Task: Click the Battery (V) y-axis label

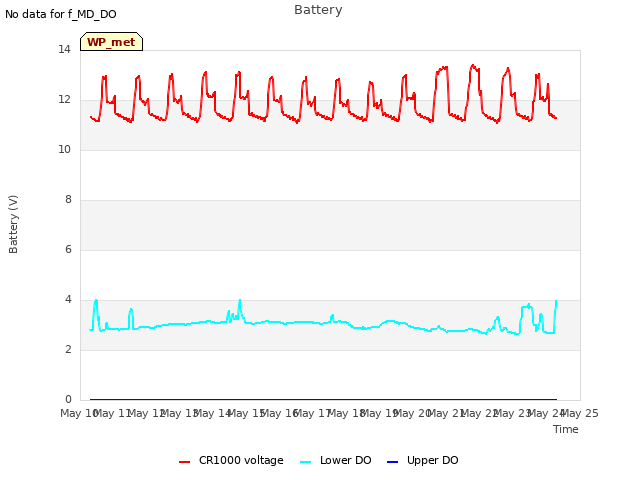Action: [x=13, y=224]
